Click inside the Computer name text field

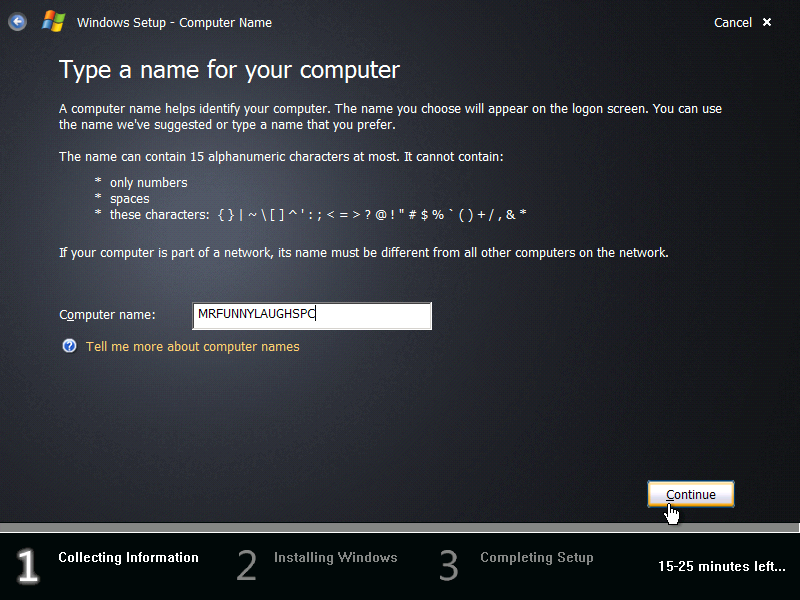(312, 316)
